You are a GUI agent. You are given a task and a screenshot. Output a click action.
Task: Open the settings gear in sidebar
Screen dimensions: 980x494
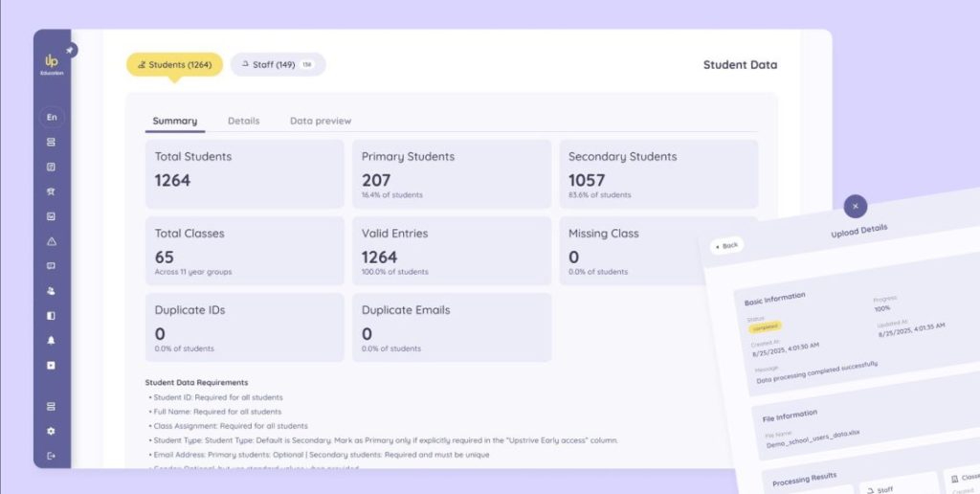point(52,431)
